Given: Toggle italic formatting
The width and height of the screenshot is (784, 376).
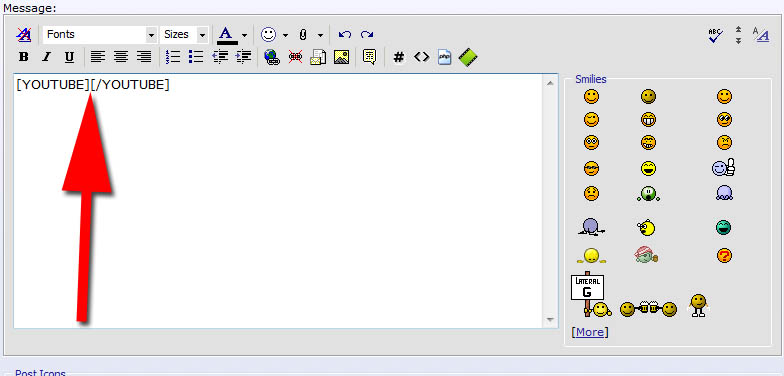Looking at the screenshot, I should tap(46, 57).
